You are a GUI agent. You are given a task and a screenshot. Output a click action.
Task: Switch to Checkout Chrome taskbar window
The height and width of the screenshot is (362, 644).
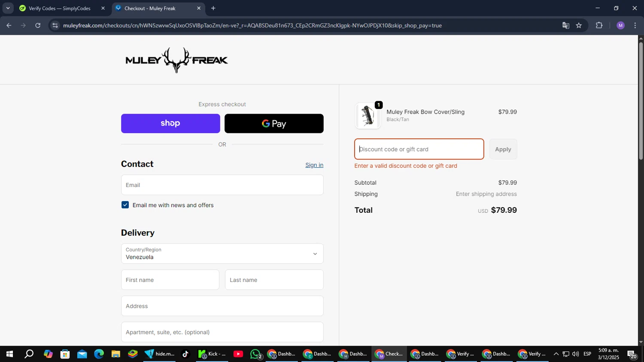389,354
